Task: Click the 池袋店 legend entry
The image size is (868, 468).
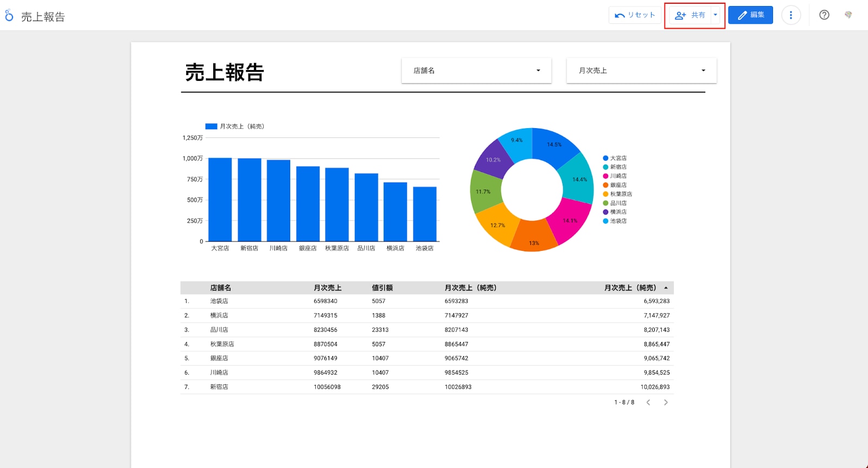Action: tap(615, 221)
